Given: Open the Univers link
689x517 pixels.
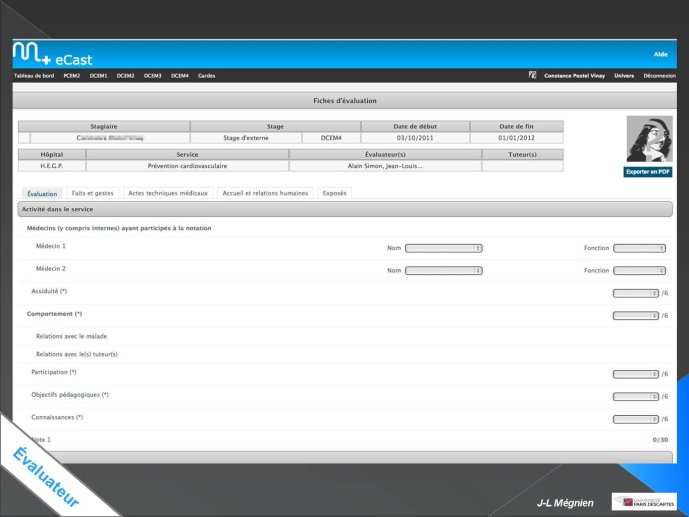Looking at the screenshot, I should point(624,76).
